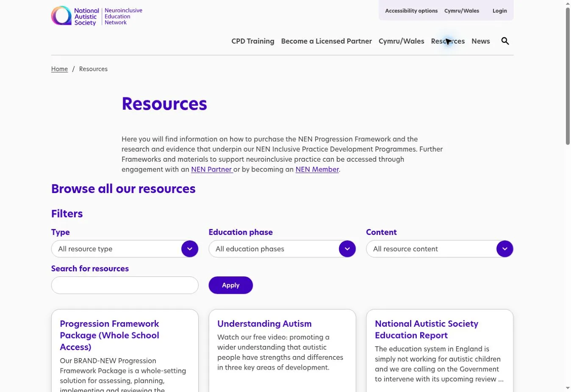The width and height of the screenshot is (571, 392).
Task: Switch to Cymru/Wales in top utility bar
Action: (462, 11)
